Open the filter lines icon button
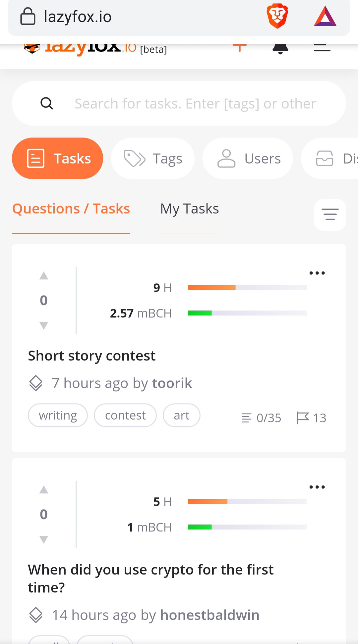Image resolution: width=358 pixels, height=644 pixels. 330,214
